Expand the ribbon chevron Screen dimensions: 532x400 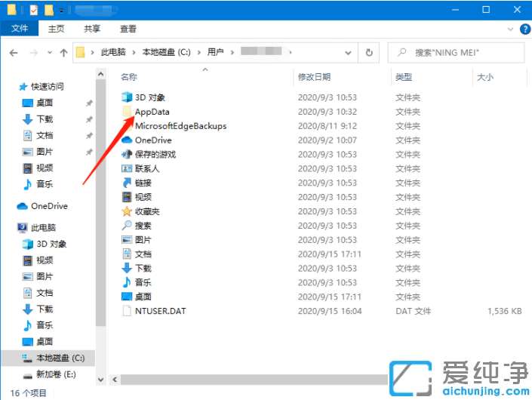(x=510, y=29)
